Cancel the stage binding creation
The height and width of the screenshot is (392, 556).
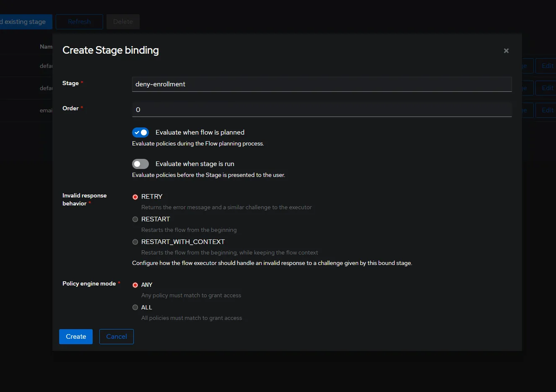pyautogui.click(x=117, y=337)
